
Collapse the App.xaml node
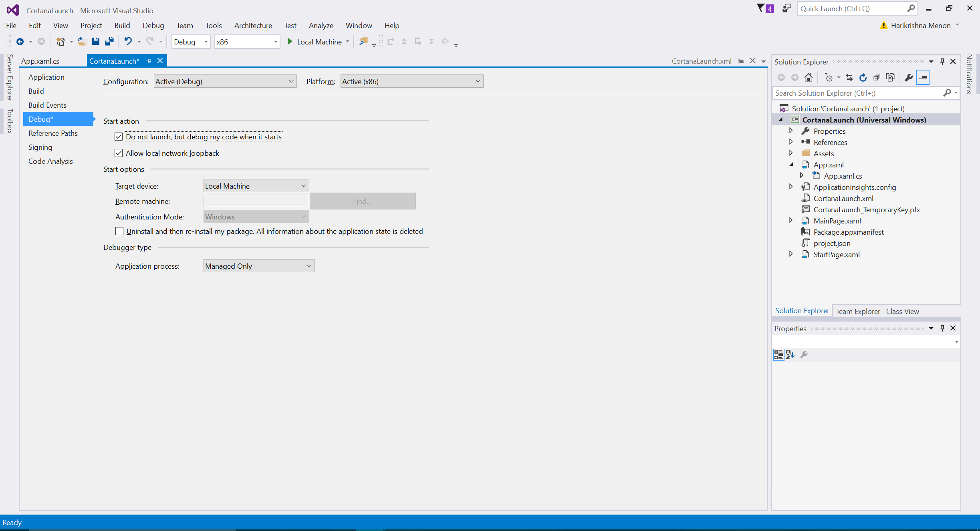pos(791,164)
